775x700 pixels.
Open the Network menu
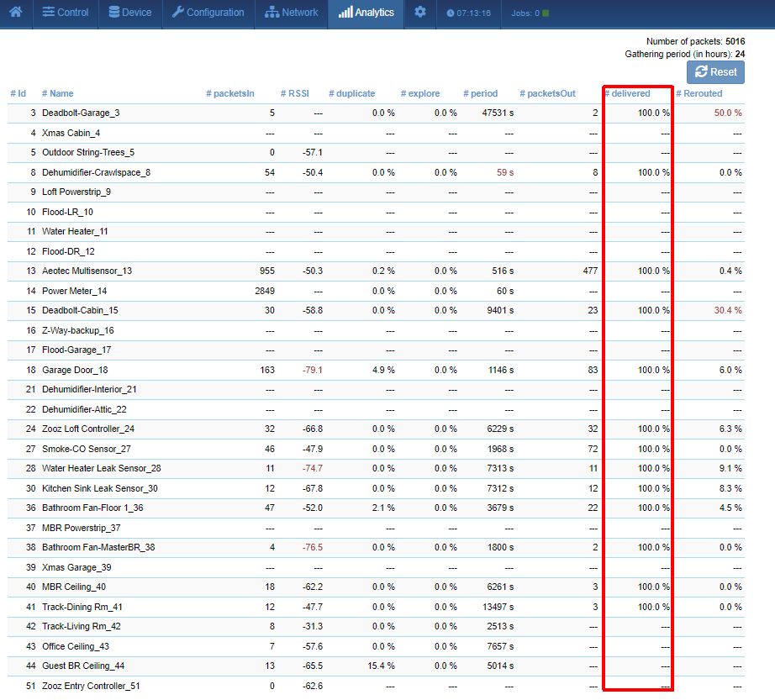291,13
